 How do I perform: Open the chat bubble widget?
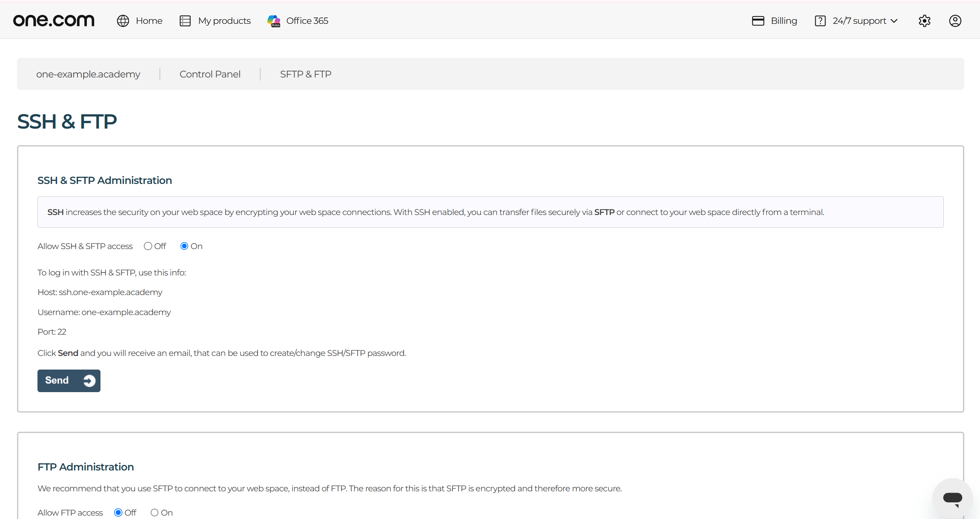point(953,498)
